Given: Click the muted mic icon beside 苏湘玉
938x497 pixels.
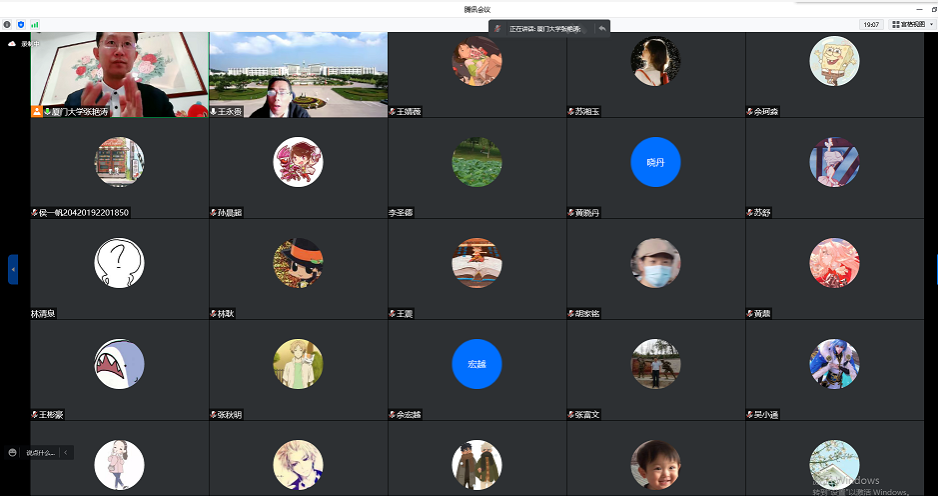Looking at the screenshot, I should 571,112.
